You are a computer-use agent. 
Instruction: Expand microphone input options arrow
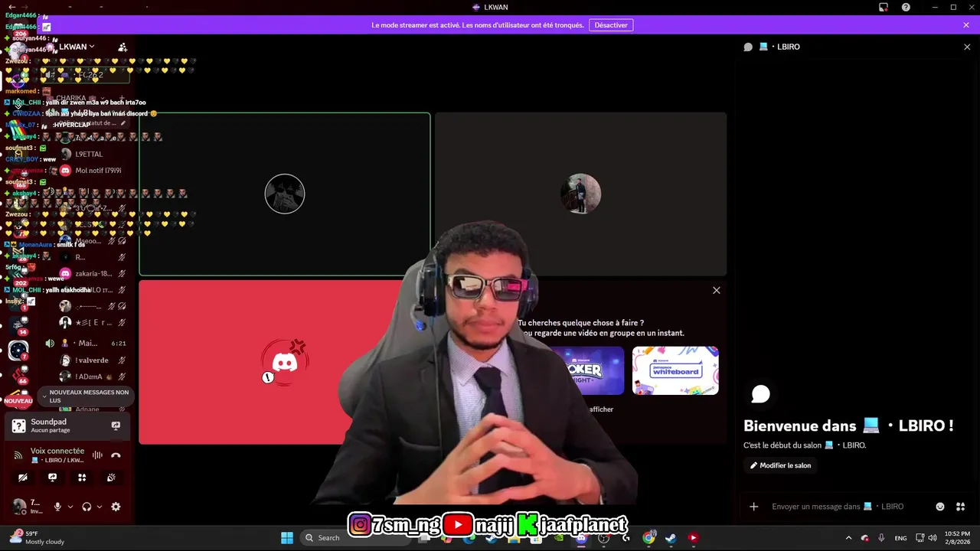tap(70, 507)
